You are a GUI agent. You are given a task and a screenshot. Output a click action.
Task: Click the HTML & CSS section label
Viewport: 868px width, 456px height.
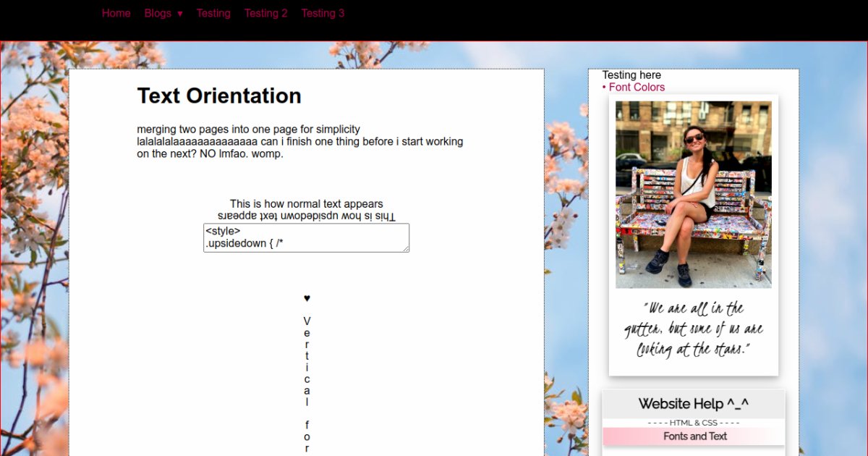click(x=693, y=423)
